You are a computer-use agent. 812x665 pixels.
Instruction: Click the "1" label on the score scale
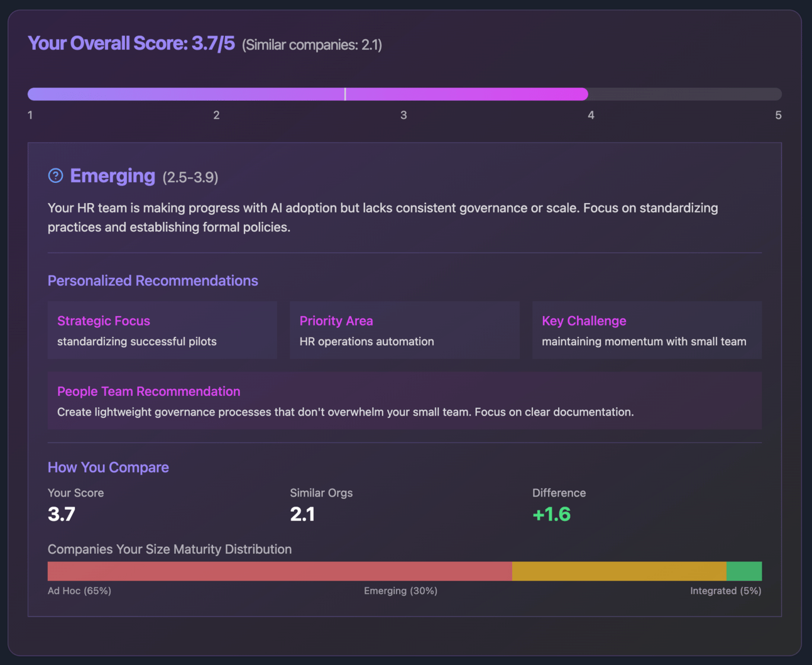point(30,115)
